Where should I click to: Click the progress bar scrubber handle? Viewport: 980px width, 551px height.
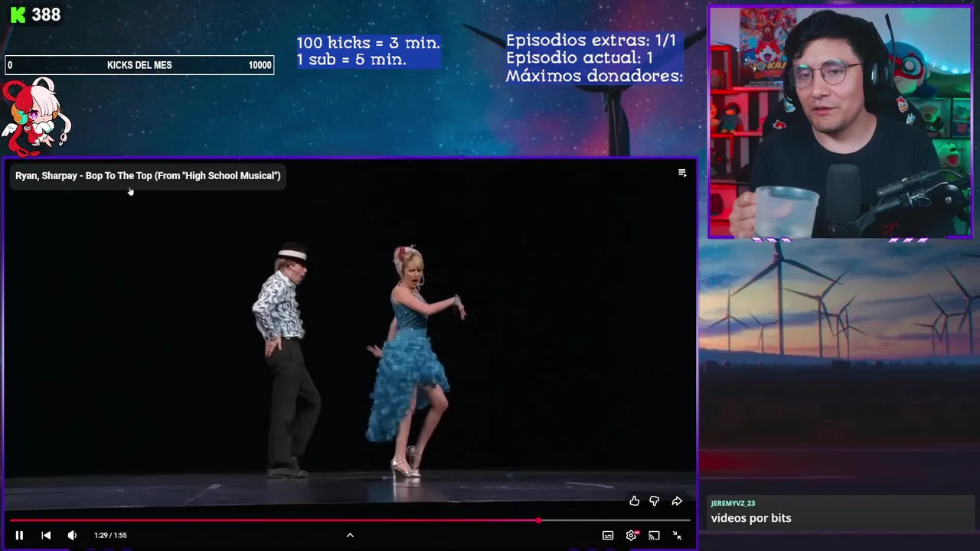click(539, 520)
